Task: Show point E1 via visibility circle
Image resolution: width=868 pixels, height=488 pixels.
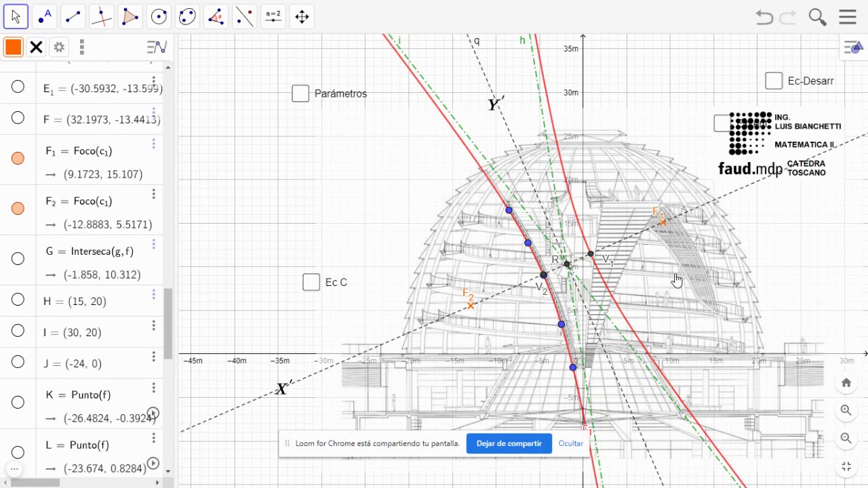Action: [x=18, y=87]
